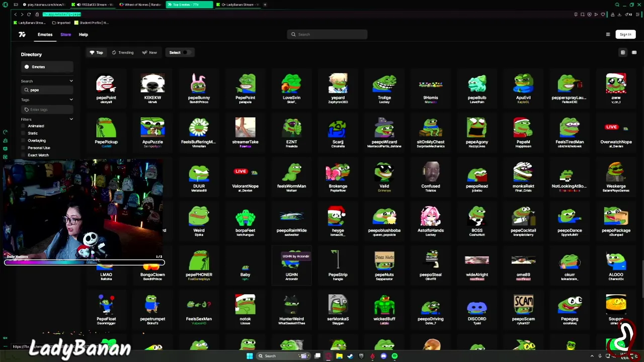Viewport: 644px width, 362px height.
Task: Collapse the Filters section
Action: (x=71, y=119)
